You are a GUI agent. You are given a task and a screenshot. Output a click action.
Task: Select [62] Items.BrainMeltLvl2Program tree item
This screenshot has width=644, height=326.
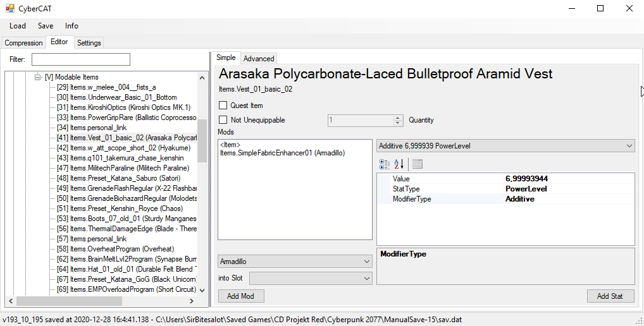click(127, 259)
